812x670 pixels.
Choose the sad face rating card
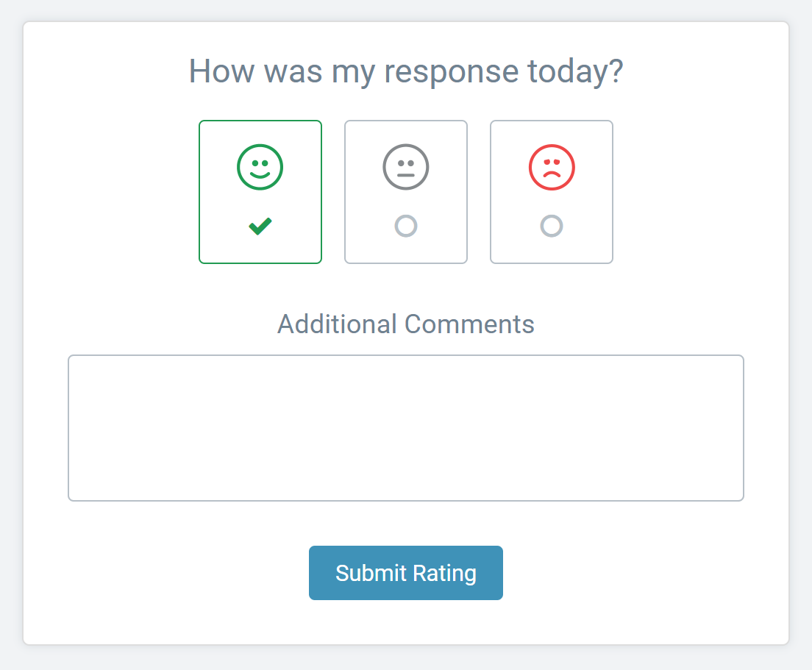coord(551,191)
